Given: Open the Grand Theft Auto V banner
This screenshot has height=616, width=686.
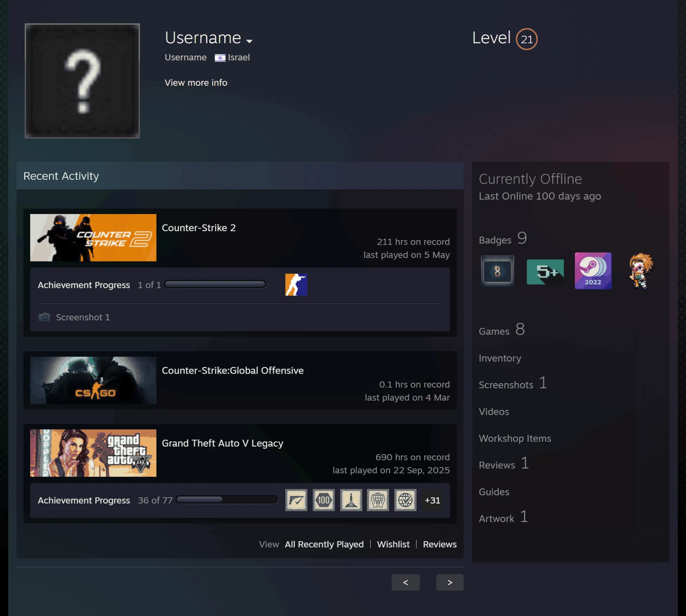Looking at the screenshot, I should [93, 453].
